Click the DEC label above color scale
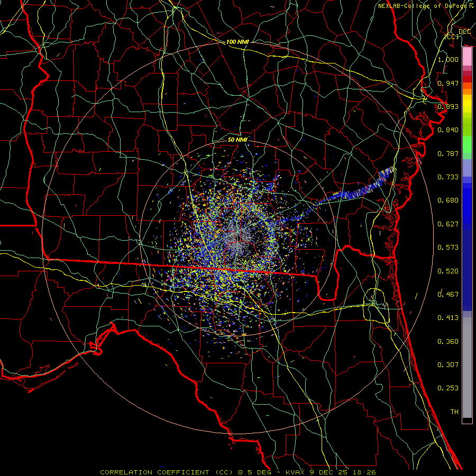The height and width of the screenshot is (476, 476). pos(464,32)
